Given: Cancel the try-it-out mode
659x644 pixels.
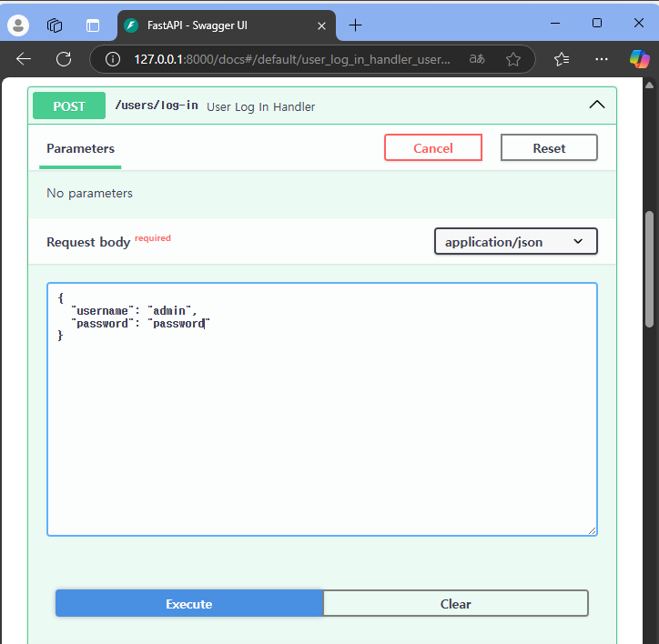Looking at the screenshot, I should pos(433,148).
